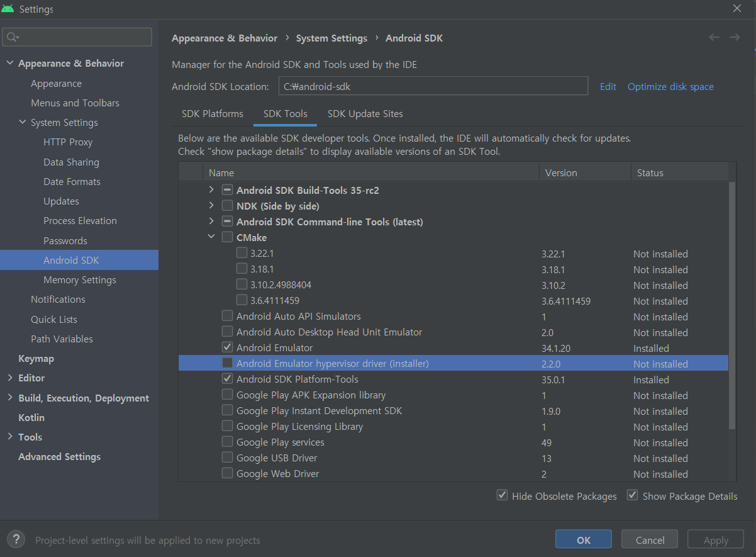This screenshot has width=756, height=557.
Task: Expand NDK (Side by side) row
Action: (211, 206)
